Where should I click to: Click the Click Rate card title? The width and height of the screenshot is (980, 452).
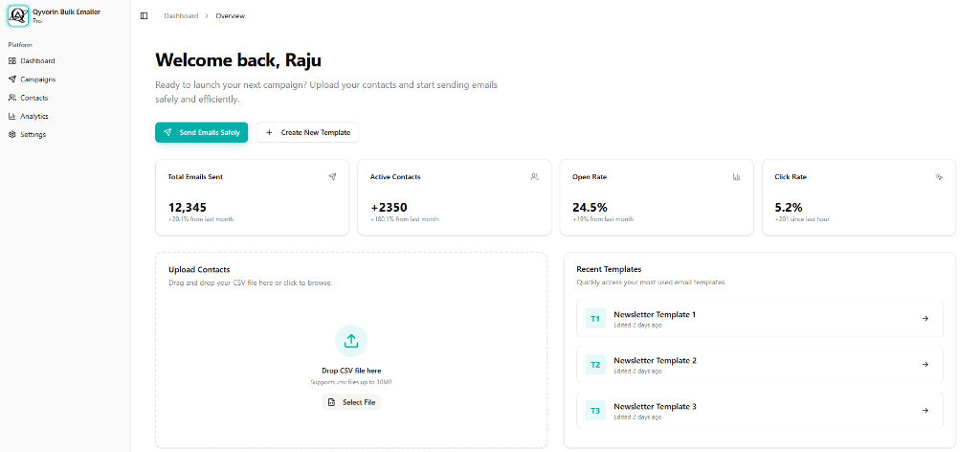[791, 177]
